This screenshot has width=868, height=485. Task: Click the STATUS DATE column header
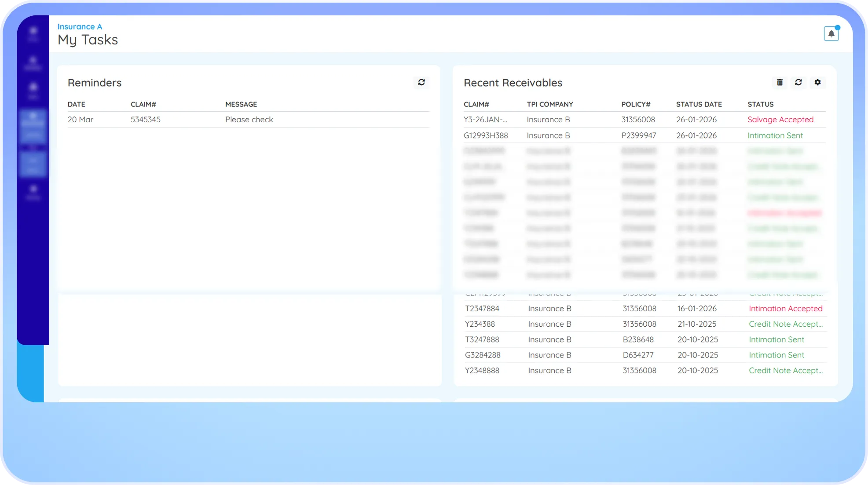[699, 104]
